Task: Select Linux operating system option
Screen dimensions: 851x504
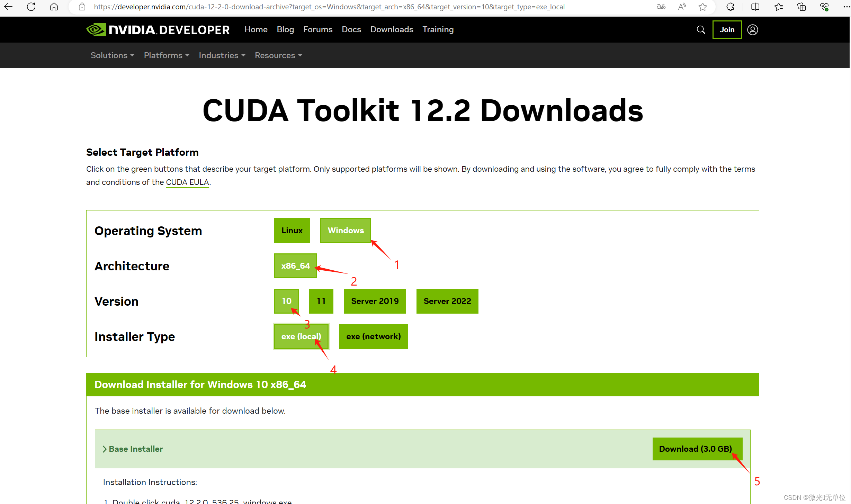Action: pos(292,231)
